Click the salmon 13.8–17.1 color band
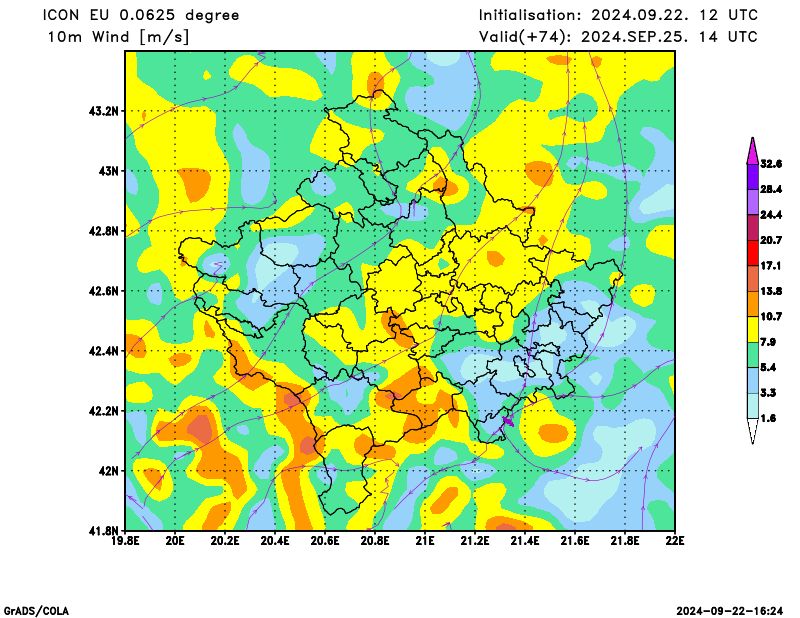Image resolution: width=800 pixels, height=618 pixels. [753, 279]
